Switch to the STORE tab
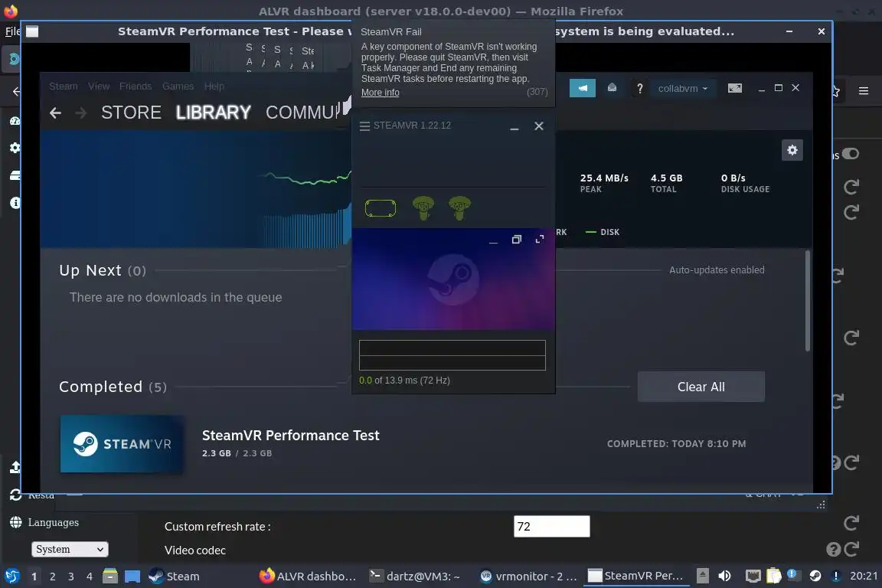The image size is (882, 588). (x=131, y=113)
